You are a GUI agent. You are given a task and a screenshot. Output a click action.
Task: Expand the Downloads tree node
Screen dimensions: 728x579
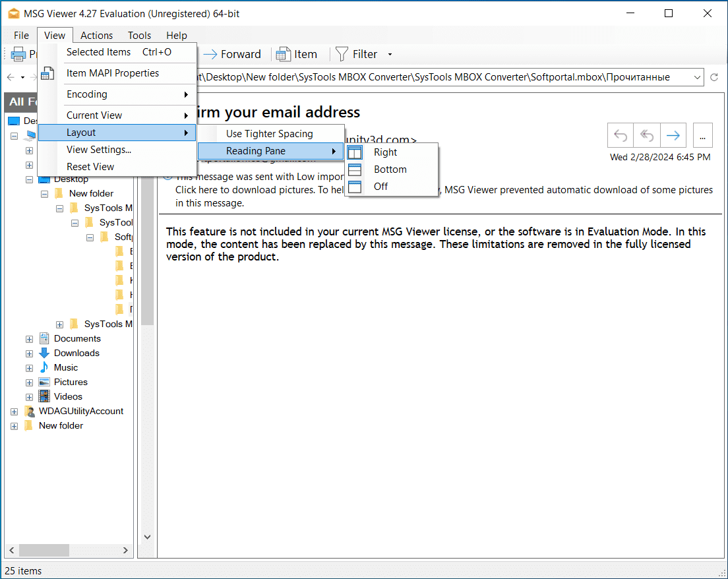pos(29,354)
